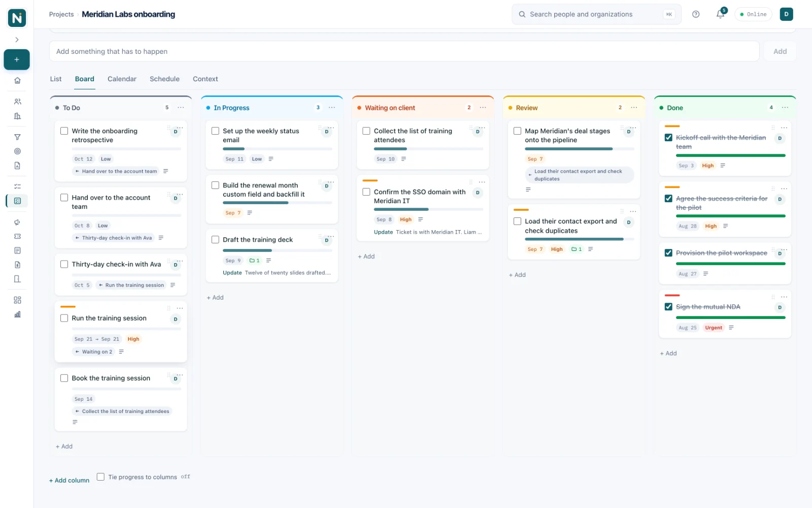
Task: Click the search people and organizations field
Action: (x=596, y=14)
